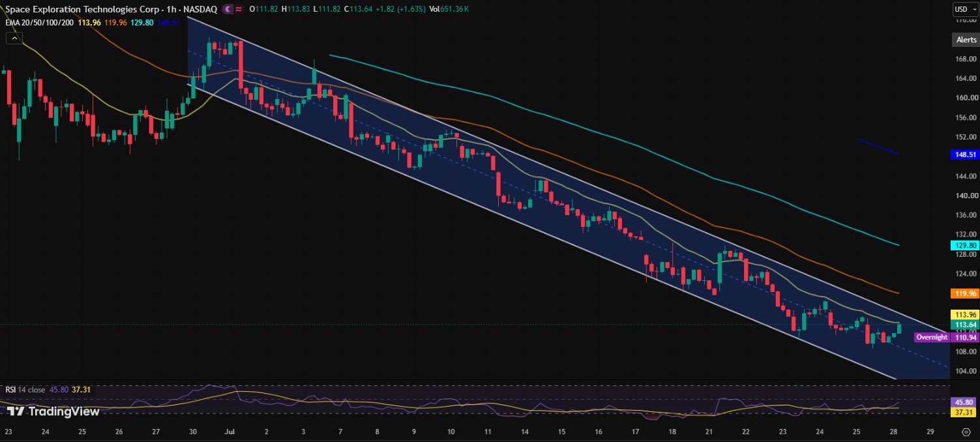The image size is (980, 442).
Task: Click the 119.96 orange EMA price label
Action: (x=965, y=293)
